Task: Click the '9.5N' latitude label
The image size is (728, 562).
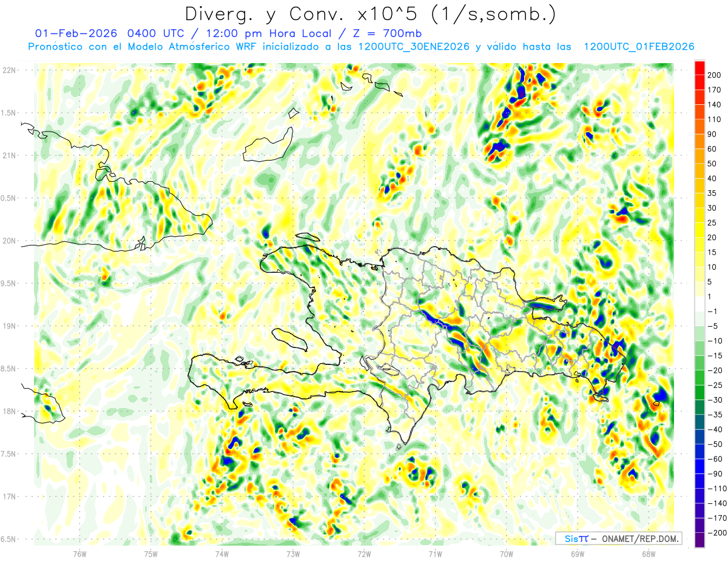Action: pyautogui.click(x=8, y=283)
